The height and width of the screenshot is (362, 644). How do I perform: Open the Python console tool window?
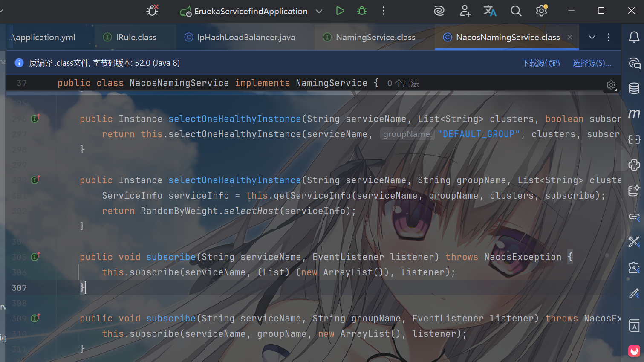click(634, 165)
